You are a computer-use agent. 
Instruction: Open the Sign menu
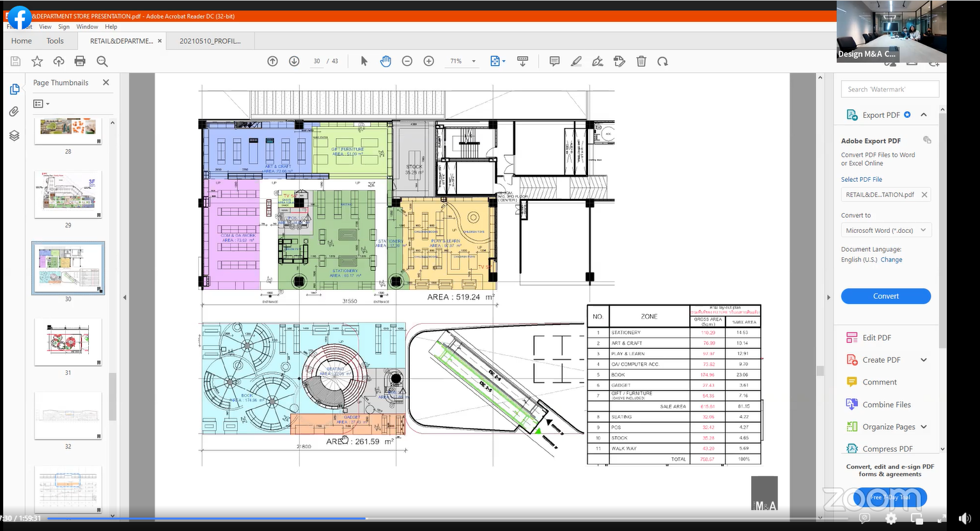point(64,27)
